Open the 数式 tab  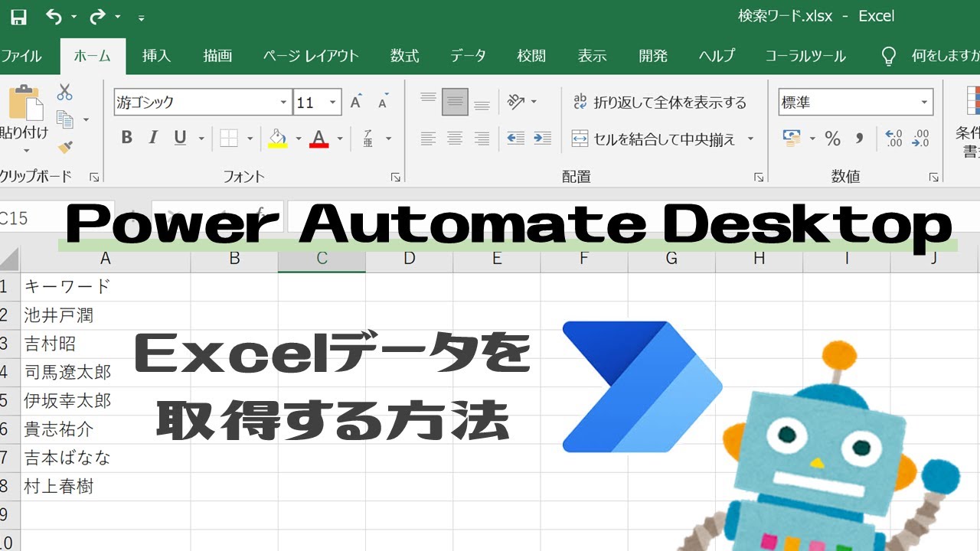coord(404,56)
